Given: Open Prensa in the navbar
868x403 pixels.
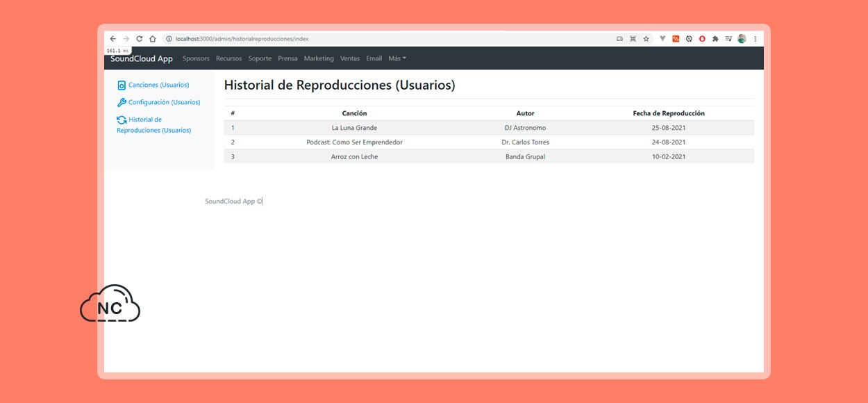Looking at the screenshot, I should (287, 58).
